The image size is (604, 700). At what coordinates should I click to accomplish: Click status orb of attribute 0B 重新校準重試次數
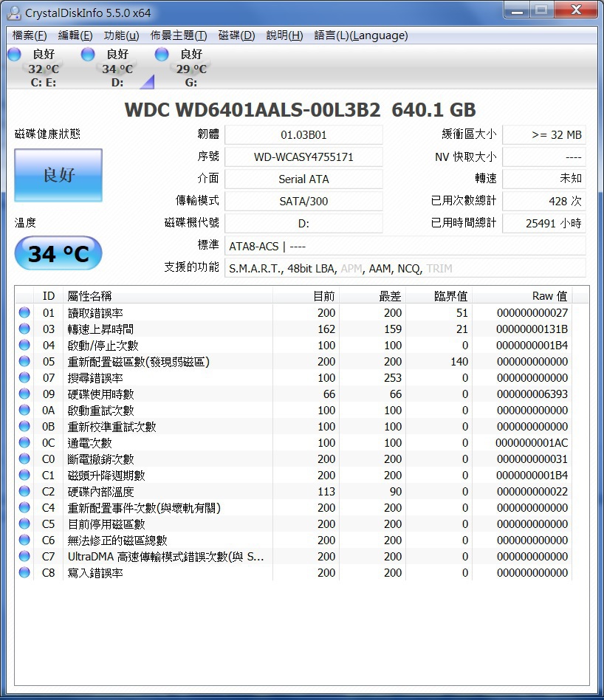tap(24, 426)
